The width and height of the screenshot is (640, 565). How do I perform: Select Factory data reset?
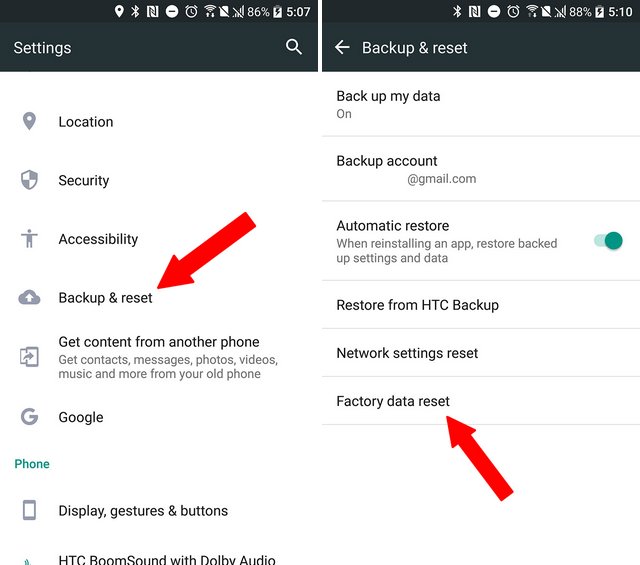coord(481,401)
